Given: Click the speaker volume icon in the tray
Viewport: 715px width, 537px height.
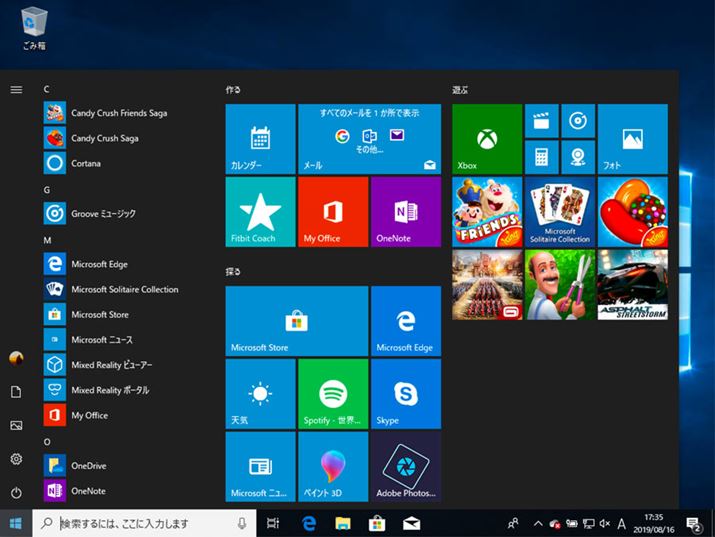Looking at the screenshot, I should point(605,523).
